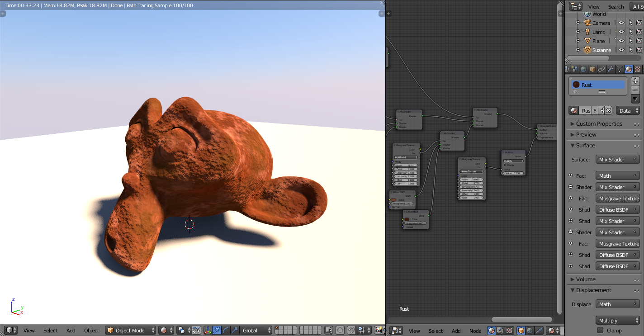
Task: Expand the Custom Properties panel
Action: click(599, 124)
